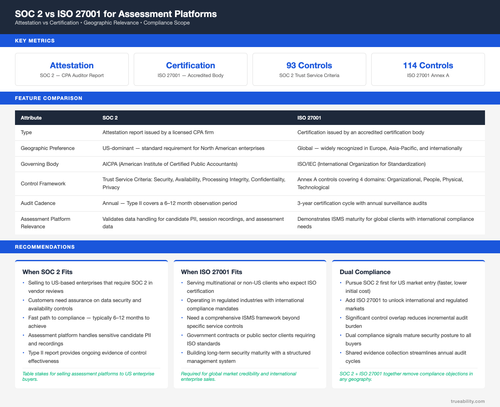Click bullet 'Need a comprehensive ISMS framework'

243,322
